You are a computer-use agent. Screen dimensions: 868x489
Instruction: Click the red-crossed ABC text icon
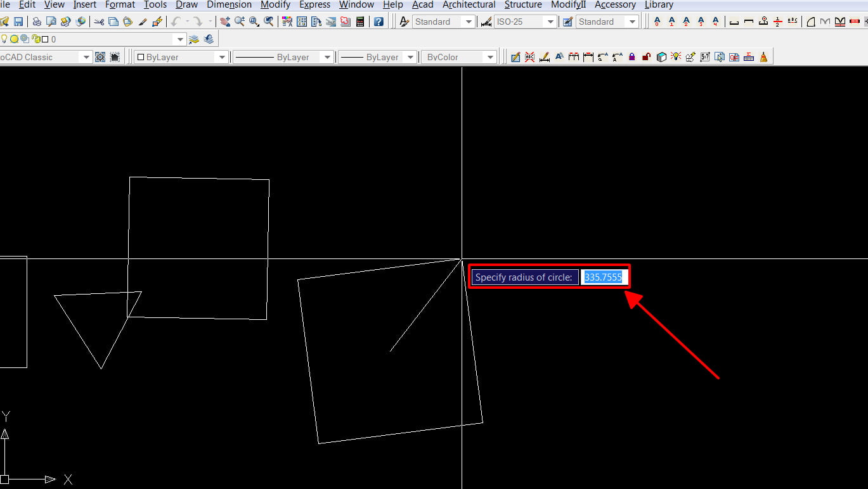pos(529,57)
